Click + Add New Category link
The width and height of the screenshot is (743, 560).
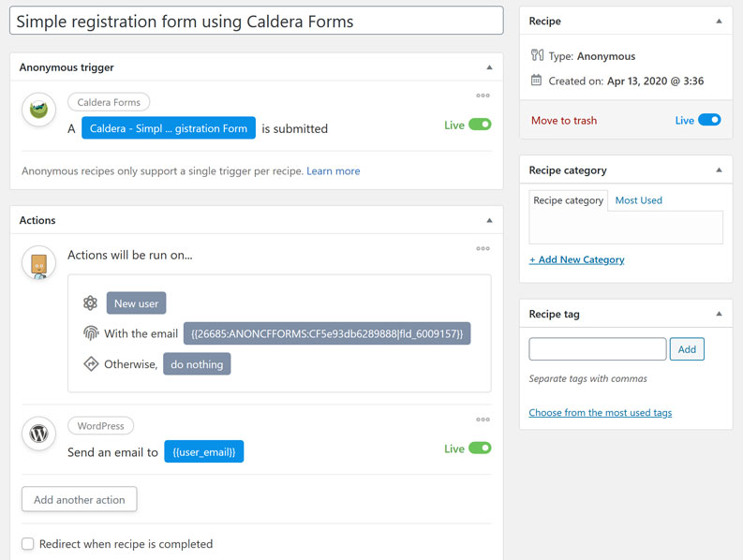coord(576,259)
